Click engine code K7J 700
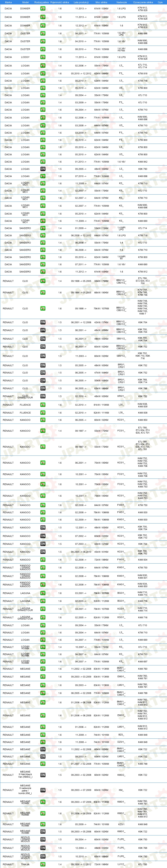 click(143, 864)
